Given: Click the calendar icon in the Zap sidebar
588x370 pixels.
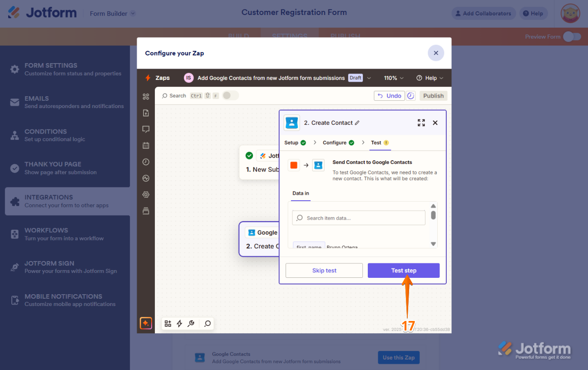Looking at the screenshot, I should click(146, 145).
